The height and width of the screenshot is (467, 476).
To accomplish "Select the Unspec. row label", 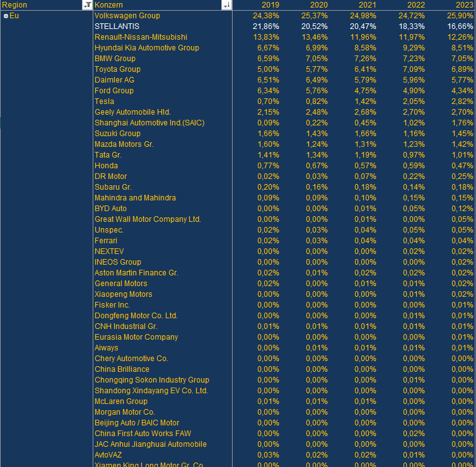I will click(109, 230).
